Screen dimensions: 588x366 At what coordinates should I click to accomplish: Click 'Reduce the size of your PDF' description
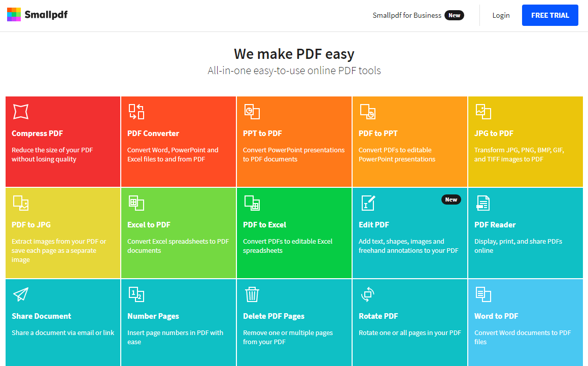(52, 154)
